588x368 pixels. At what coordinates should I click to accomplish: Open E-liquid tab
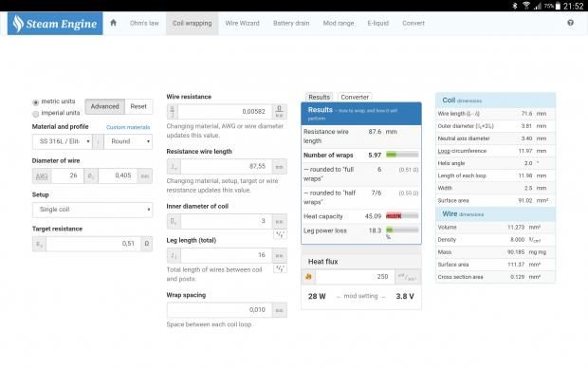[378, 24]
